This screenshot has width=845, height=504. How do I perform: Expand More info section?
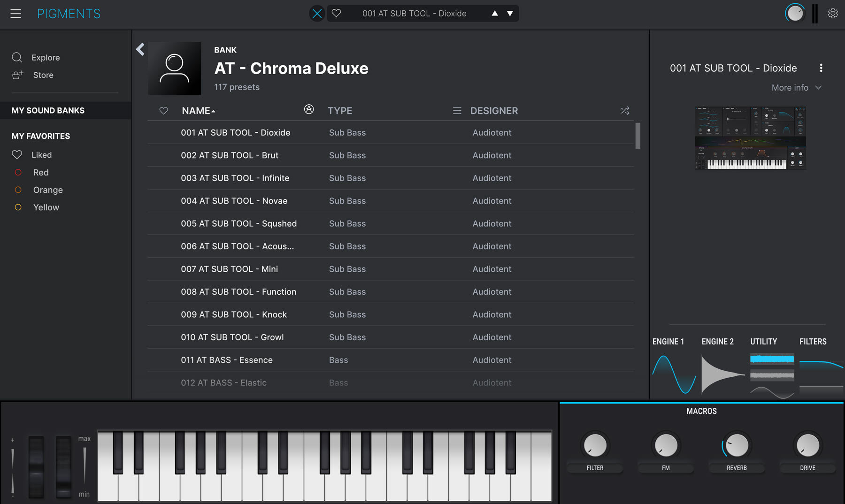[796, 88]
